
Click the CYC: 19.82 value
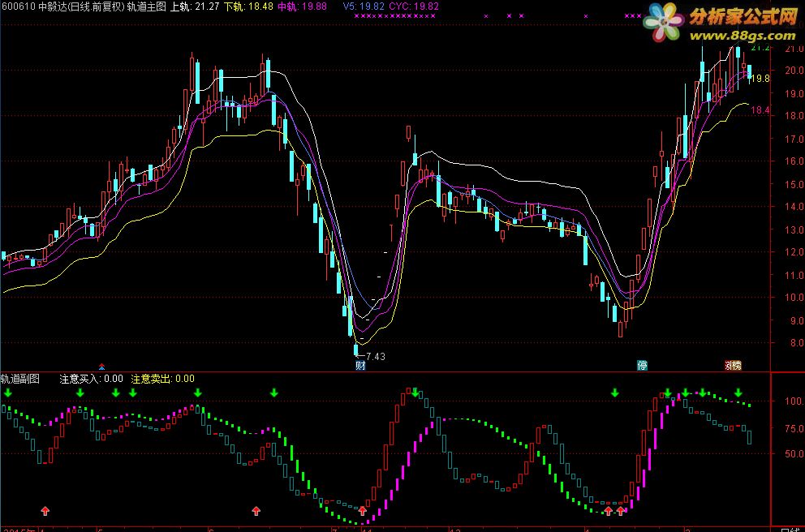click(x=414, y=6)
